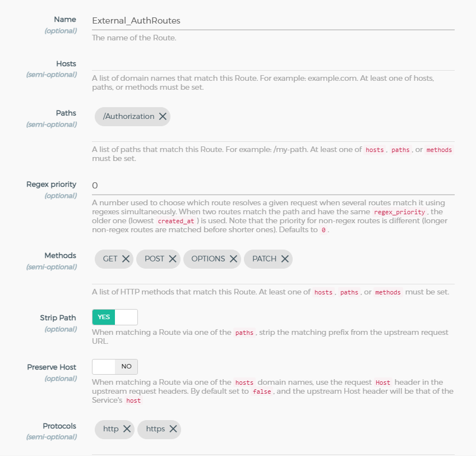476x456 pixels.
Task: Remove the GET method tag
Action: click(126, 259)
